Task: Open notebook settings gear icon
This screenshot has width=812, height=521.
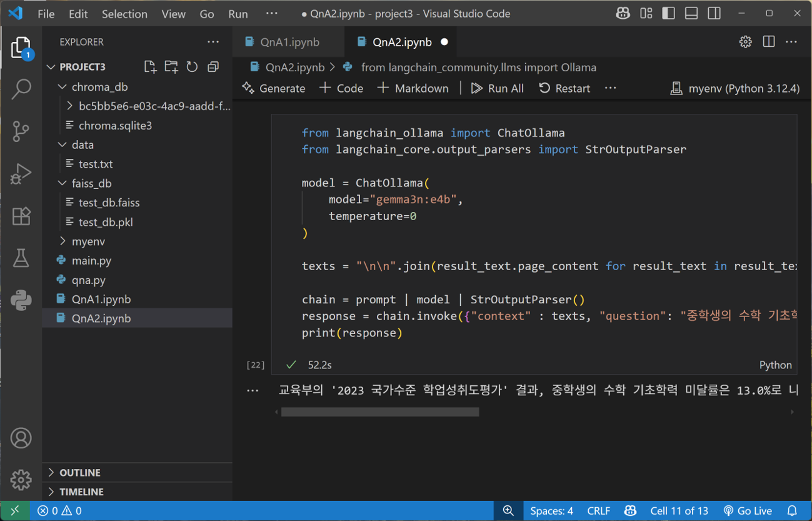Action: point(745,42)
